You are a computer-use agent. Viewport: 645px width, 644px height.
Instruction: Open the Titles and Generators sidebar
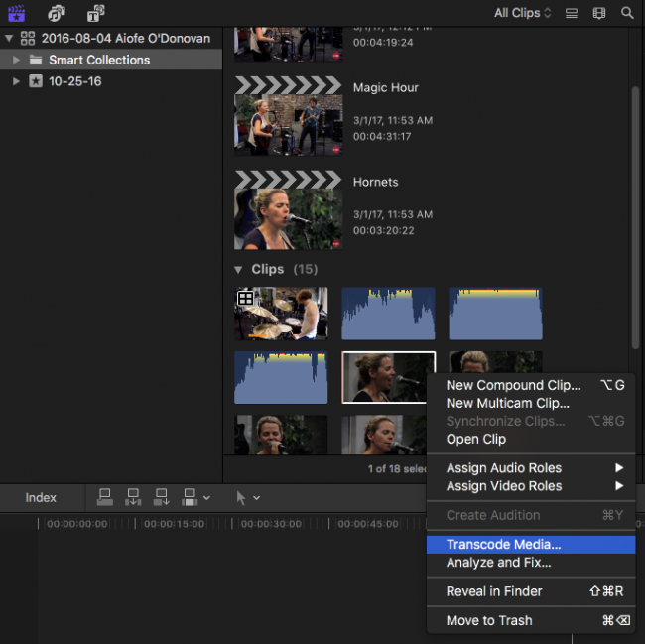coord(95,13)
